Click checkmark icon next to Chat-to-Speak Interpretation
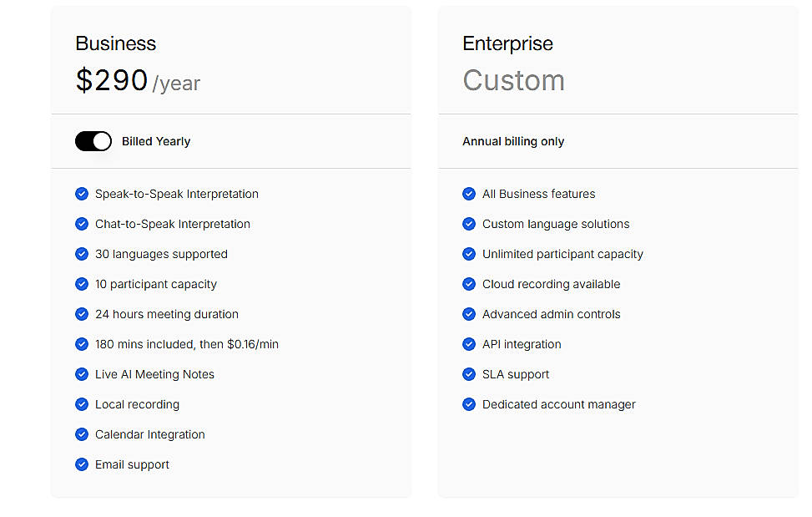This screenshot has width=812, height=517. click(82, 224)
